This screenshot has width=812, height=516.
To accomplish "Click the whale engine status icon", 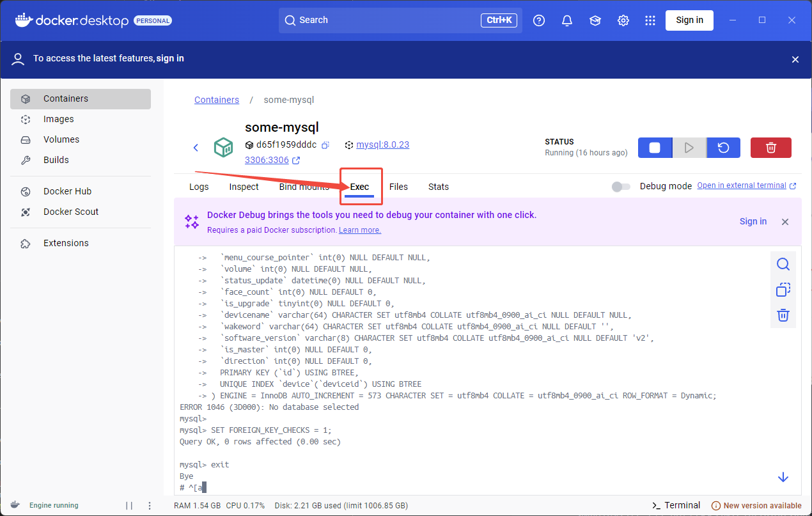I will [x=15, y=505].
